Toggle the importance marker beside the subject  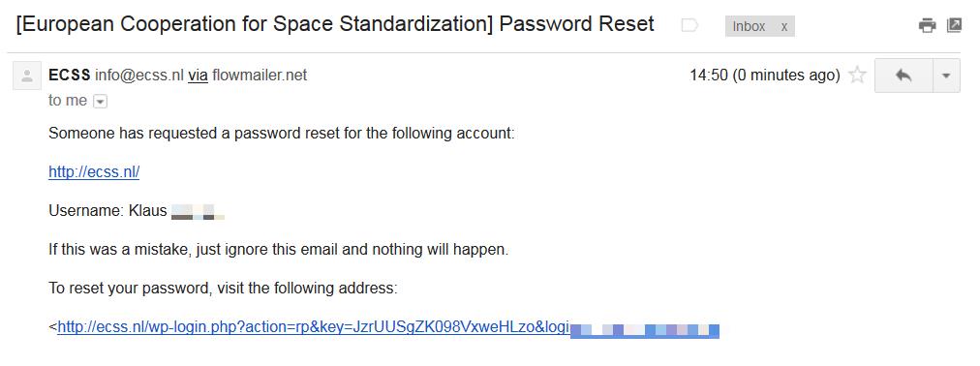pyautogui.click(x=689, y=25)
